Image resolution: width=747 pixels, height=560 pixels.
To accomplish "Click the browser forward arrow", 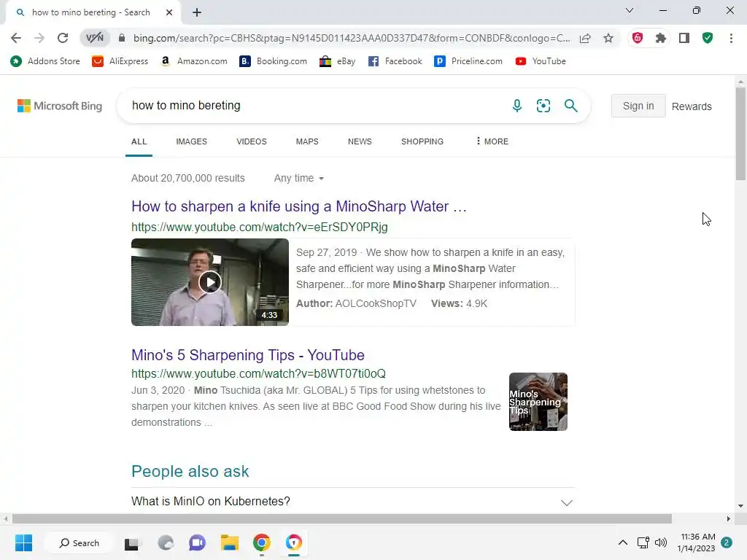I will point(39,38).
